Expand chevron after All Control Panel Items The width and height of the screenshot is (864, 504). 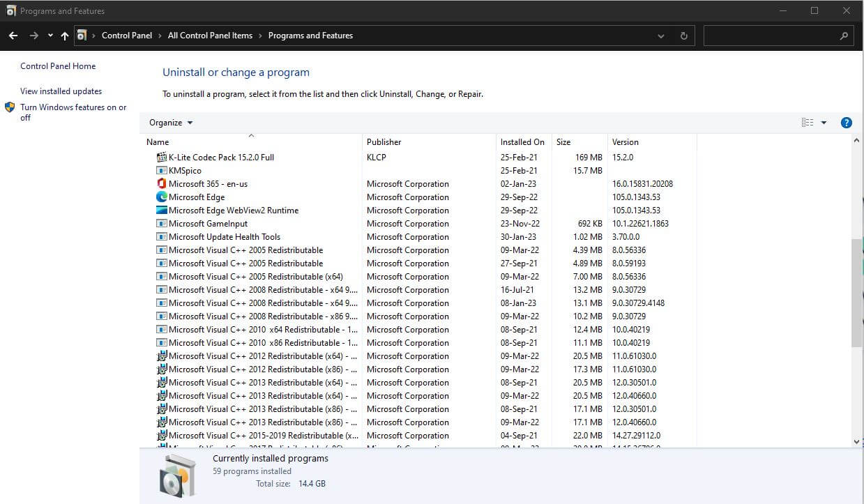(260, 36)
